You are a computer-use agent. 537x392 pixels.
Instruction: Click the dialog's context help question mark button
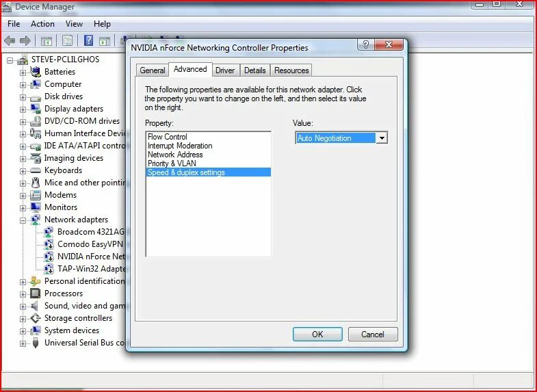click(x=366, y=44)
